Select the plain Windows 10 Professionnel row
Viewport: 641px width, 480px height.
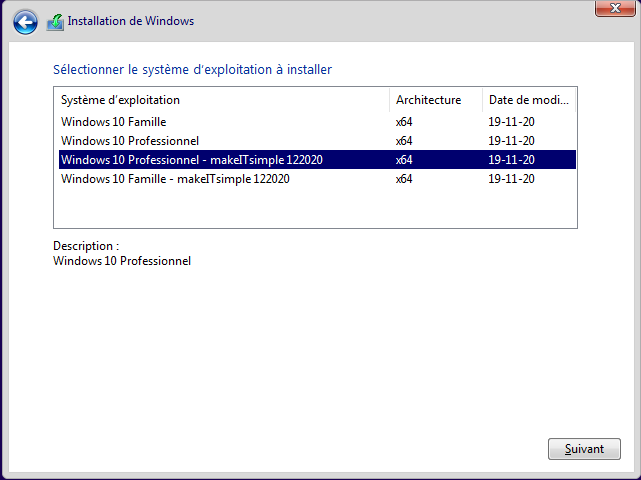pyautogui.click(x=130, y=141)
